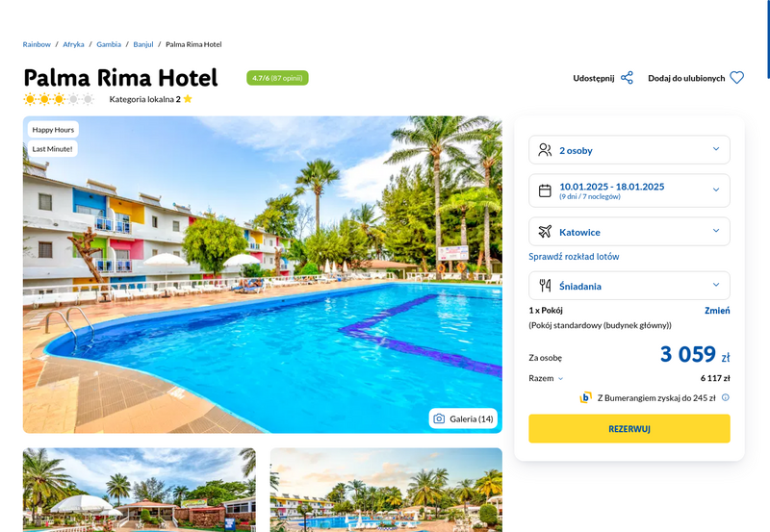Open the 2 osoby guests dropdown
Image resolution: width=770 pixels, height=532 pixels.
[629, 150]
